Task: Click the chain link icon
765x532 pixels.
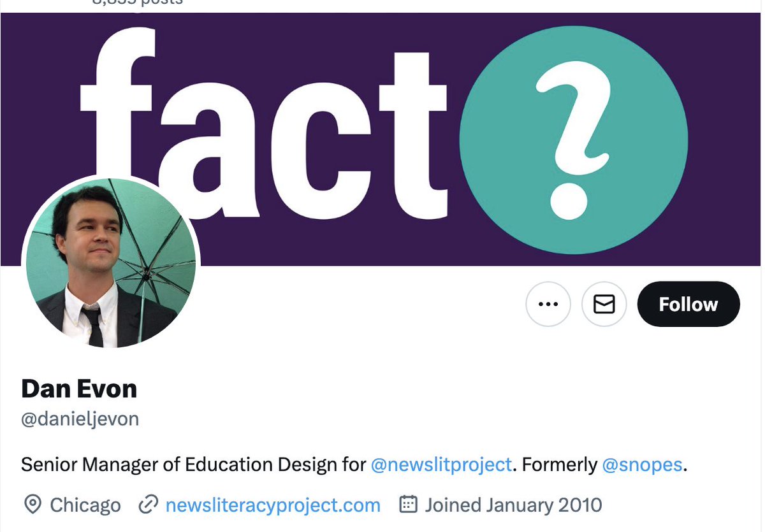Action: coord(148,505)
